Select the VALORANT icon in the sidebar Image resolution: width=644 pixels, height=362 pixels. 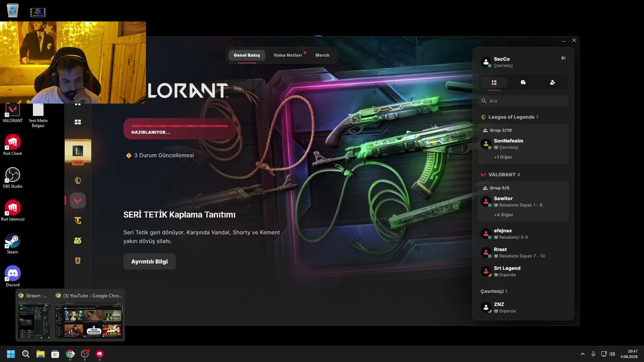point(78,201)
